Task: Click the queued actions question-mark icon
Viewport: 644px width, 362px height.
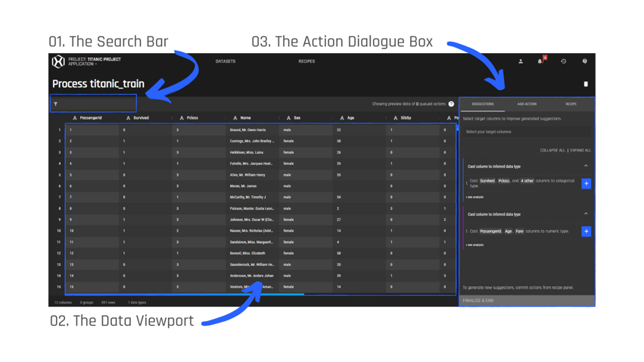Action: point(451,104)
